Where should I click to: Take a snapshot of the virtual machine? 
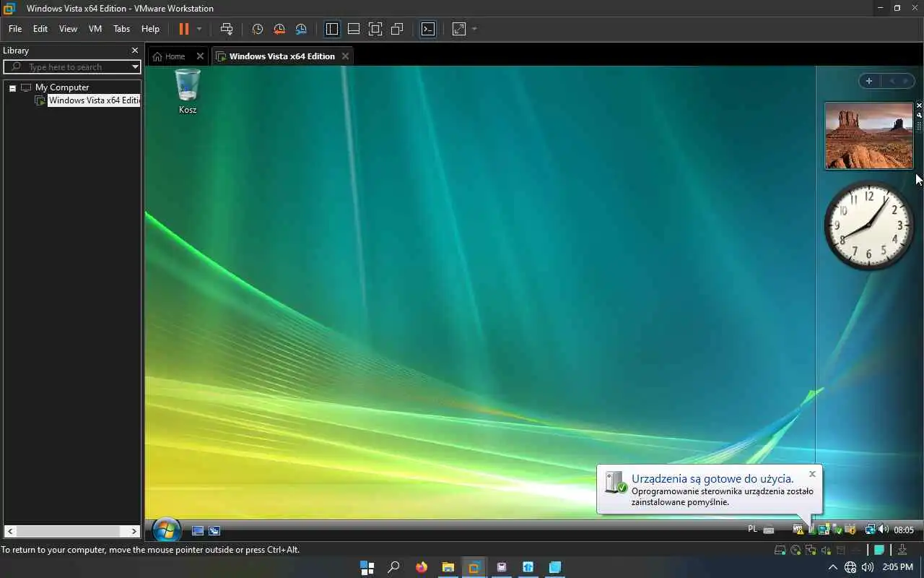point(258,29)
